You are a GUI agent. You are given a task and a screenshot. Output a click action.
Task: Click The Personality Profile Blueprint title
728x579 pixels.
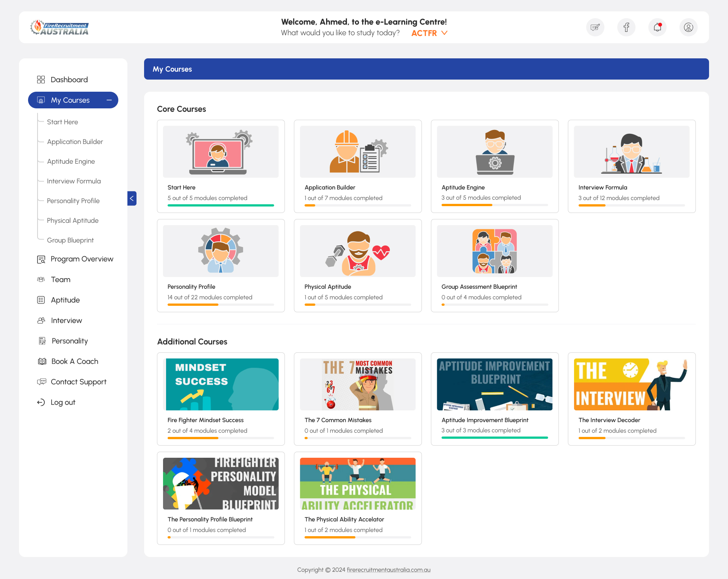click(x=210, y=519)
